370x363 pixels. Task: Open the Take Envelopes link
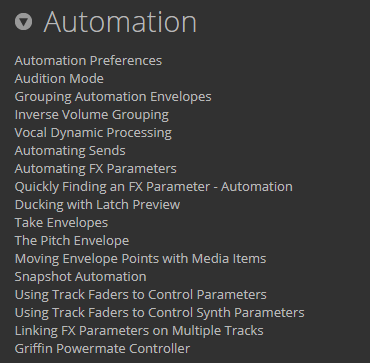tap(61, 223)
